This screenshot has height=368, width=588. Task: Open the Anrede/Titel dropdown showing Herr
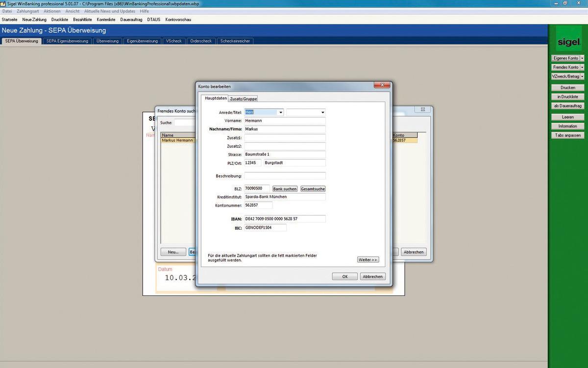(280, 112)
